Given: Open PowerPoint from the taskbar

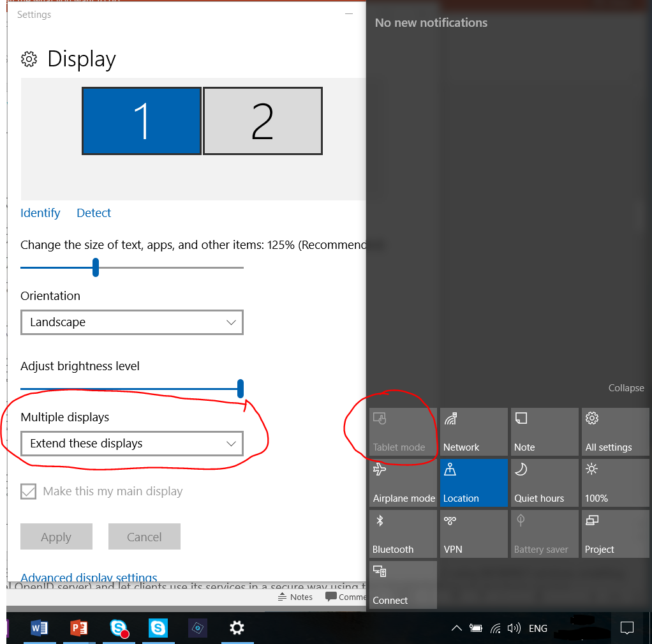Looking at the screenshot, I should point(78,628).
